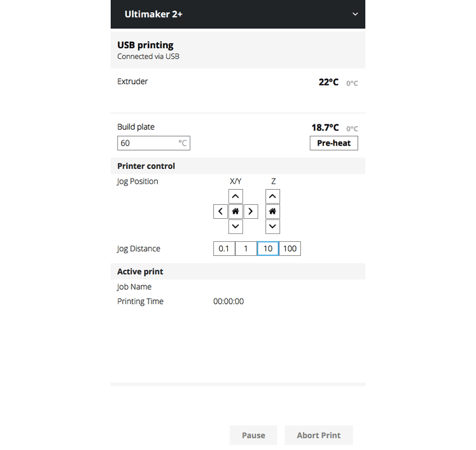Click the USB printing connection header

click(x=146, y=45)
